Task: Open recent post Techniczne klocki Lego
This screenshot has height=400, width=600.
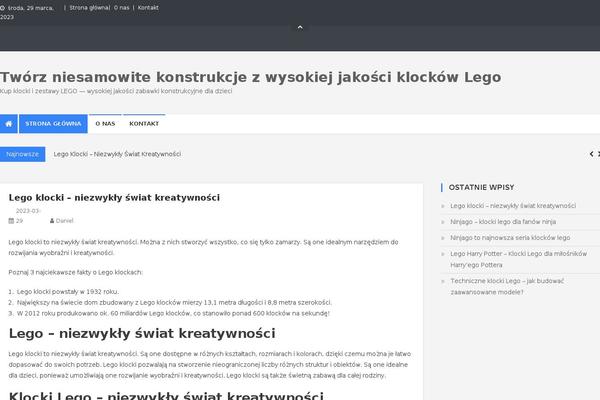Action: 507,286
